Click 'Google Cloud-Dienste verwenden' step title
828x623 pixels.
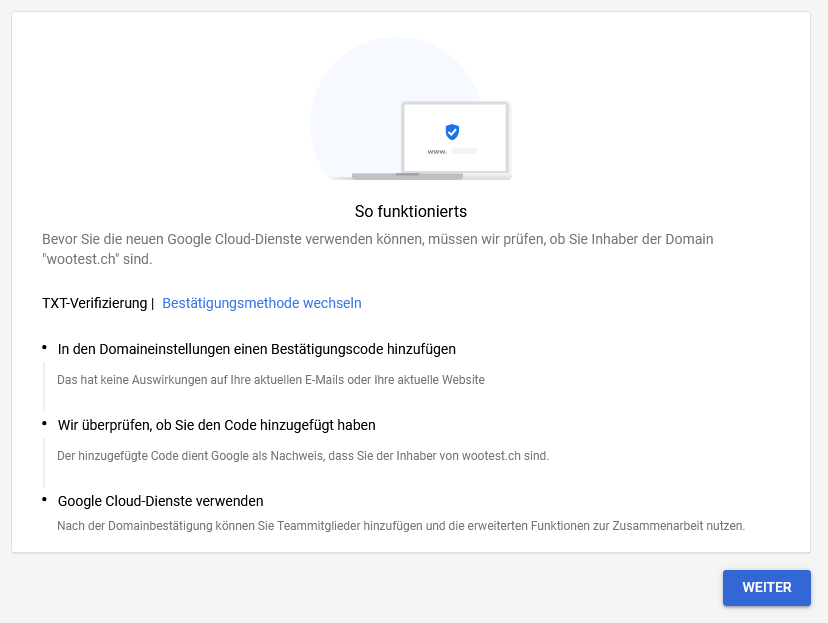[161, 501]
